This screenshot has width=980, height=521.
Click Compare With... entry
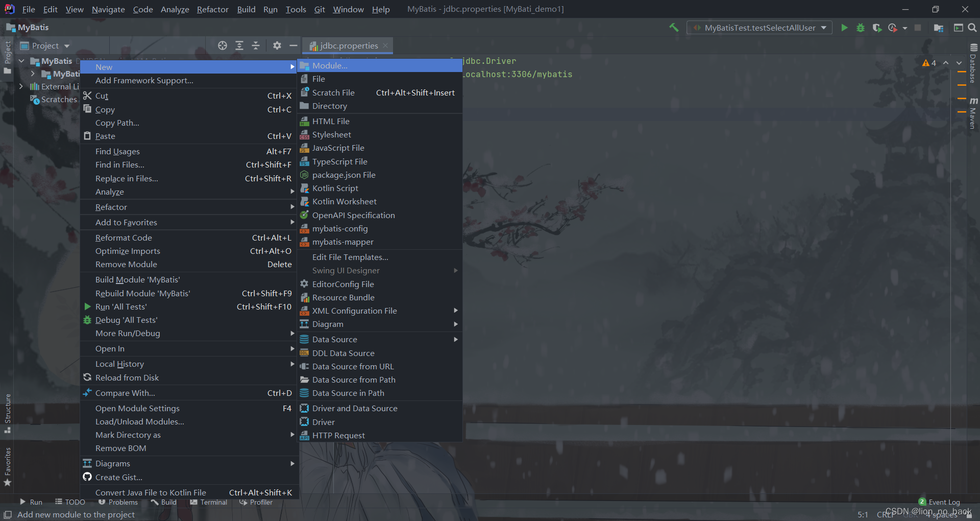tap(189, 393)
